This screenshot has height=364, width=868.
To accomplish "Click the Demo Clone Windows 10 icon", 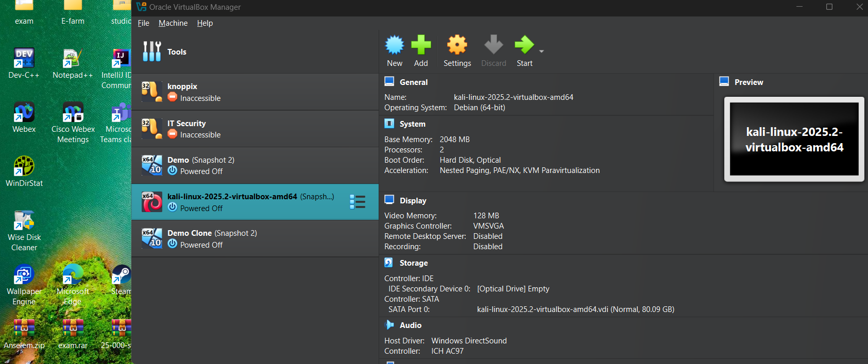I will tap(152, 239).
